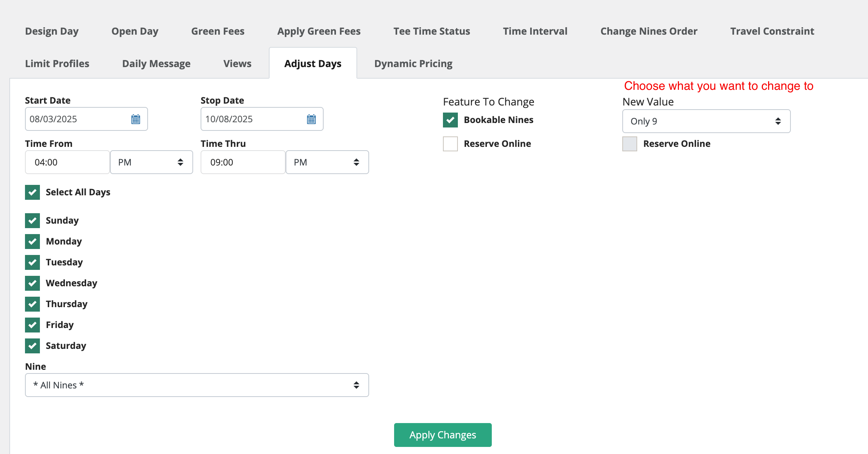
Task: Open the Time Thru AM/PM selector
Action: pos(327,162)
